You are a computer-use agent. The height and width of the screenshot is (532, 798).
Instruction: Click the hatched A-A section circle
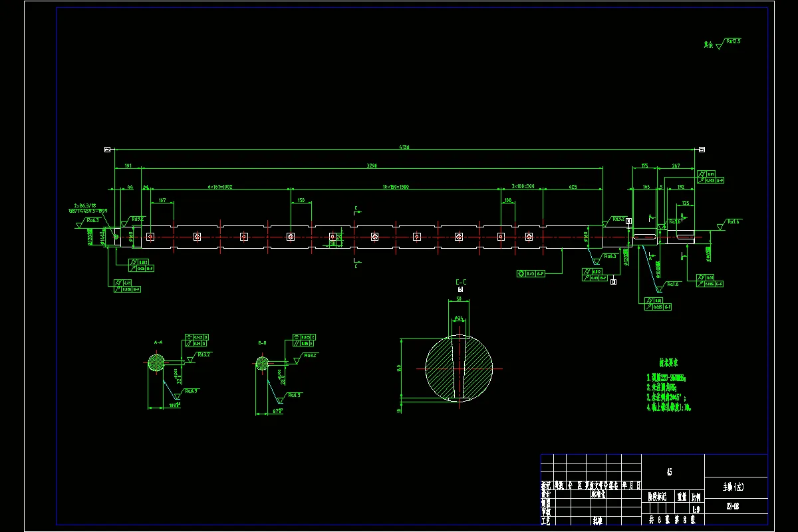[x=156, y=363]
